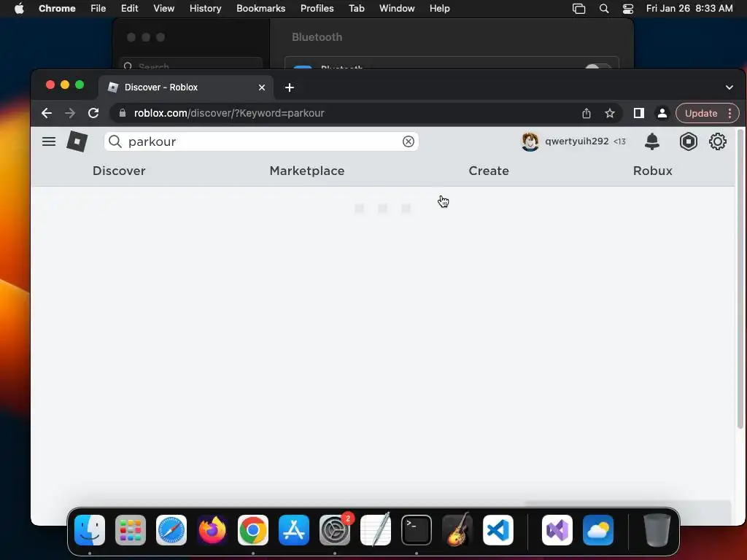This screenshot has width=747, height=560.
Task: Open System Settings from the Dock
Action: [x=335, y=530]
